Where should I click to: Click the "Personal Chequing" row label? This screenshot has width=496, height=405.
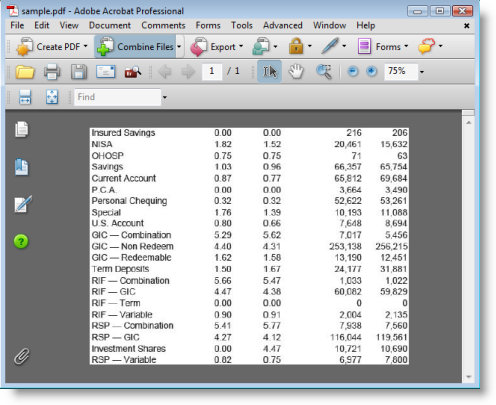pos(129,201)
